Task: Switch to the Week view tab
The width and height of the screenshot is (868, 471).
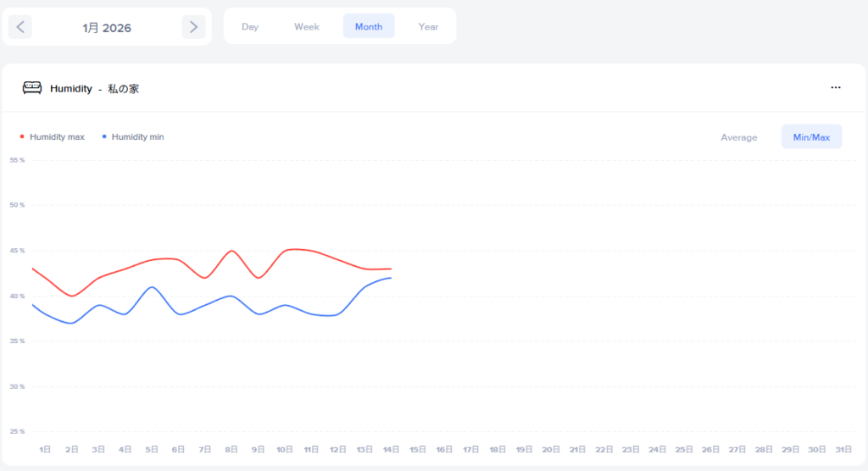Action: pos(307,27)
